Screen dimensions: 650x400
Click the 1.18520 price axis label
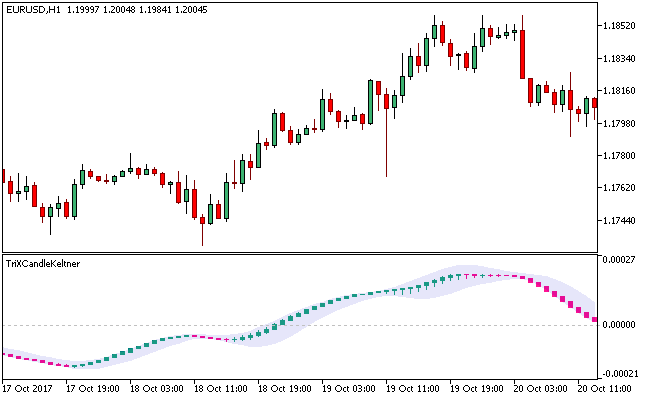619,26
